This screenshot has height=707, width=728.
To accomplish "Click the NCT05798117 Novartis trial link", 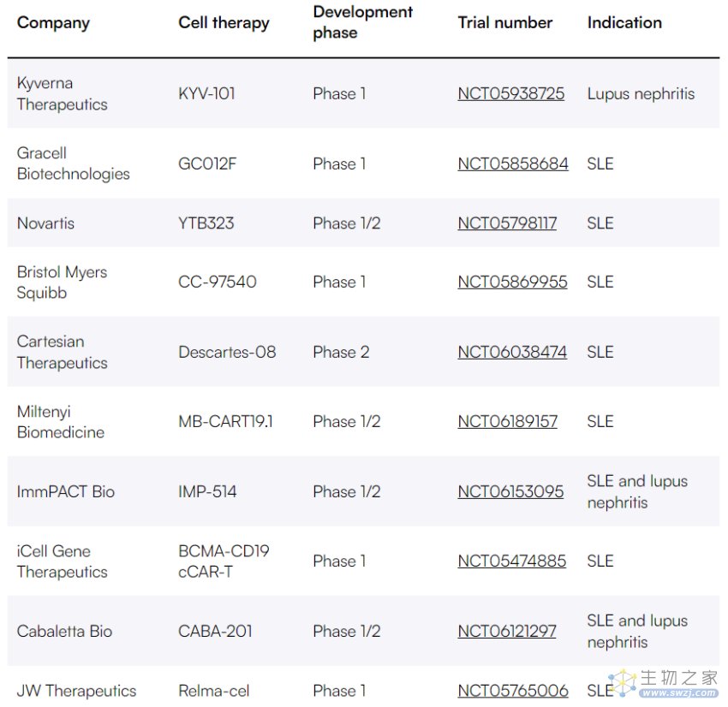I will [x=506, y=223].
